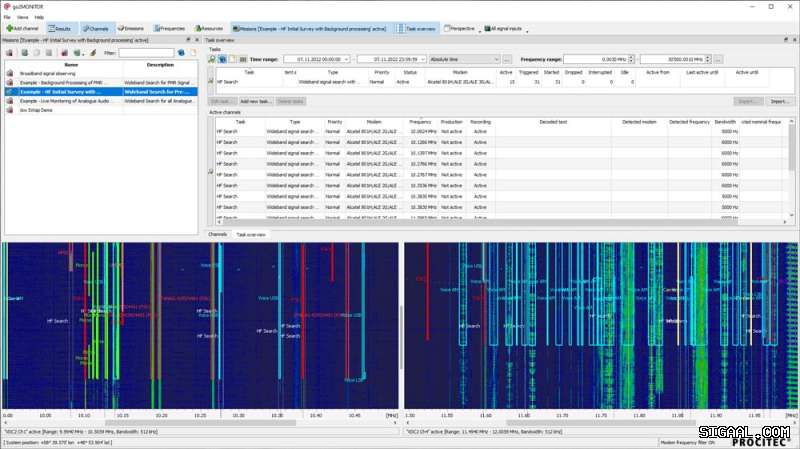The image size is (800, 449).
Task: Sort missions by the Description column header
Action: coord(160,65)
